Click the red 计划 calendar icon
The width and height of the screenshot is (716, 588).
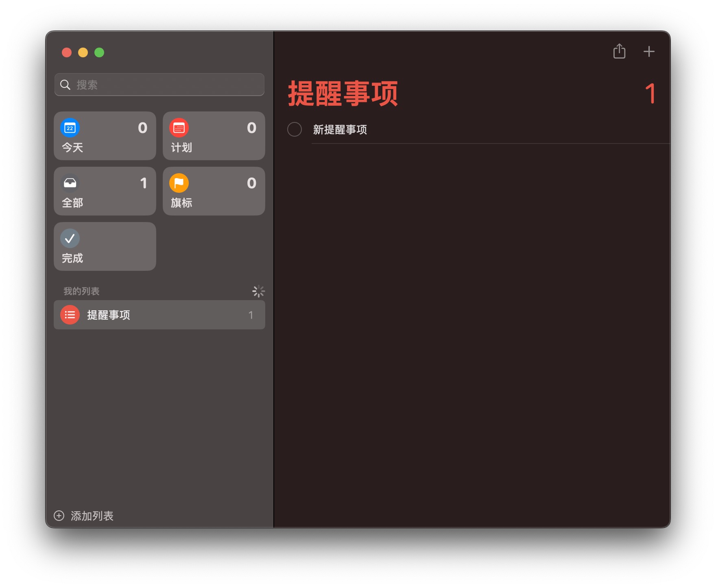coord(179,128)
